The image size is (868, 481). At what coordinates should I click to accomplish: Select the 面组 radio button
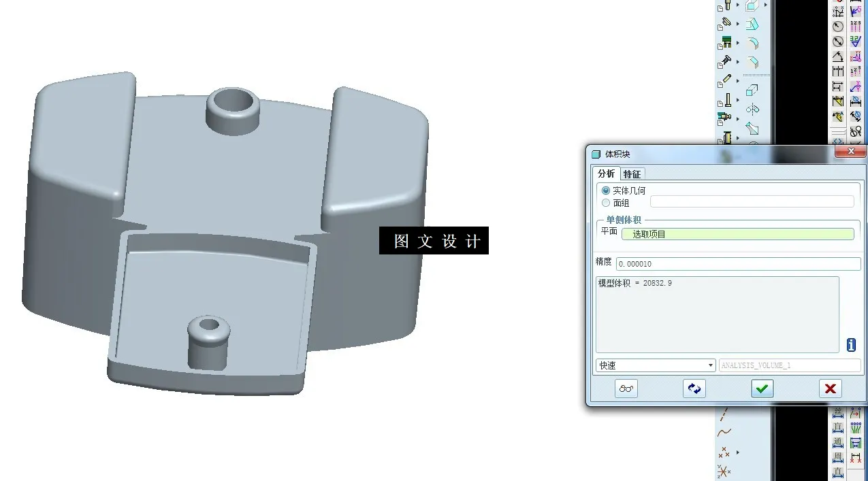pyautogui.click(x=606, y=203)
